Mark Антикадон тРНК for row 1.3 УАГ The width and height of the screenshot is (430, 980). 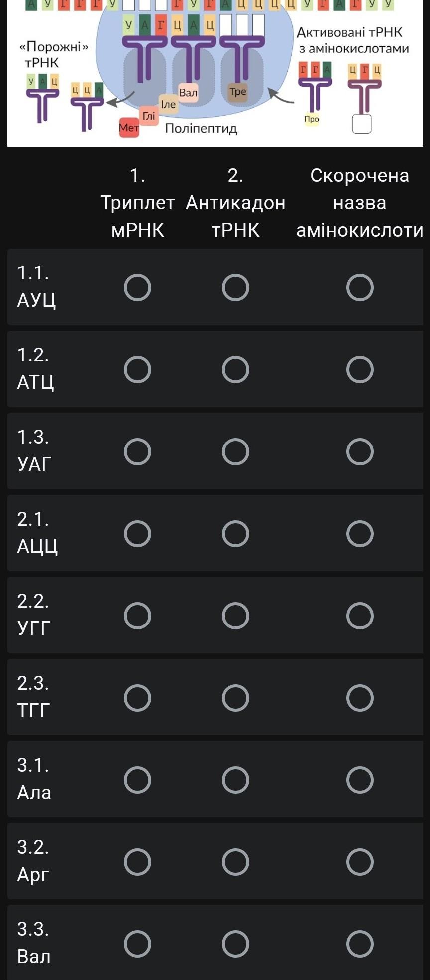click(235, 452)
